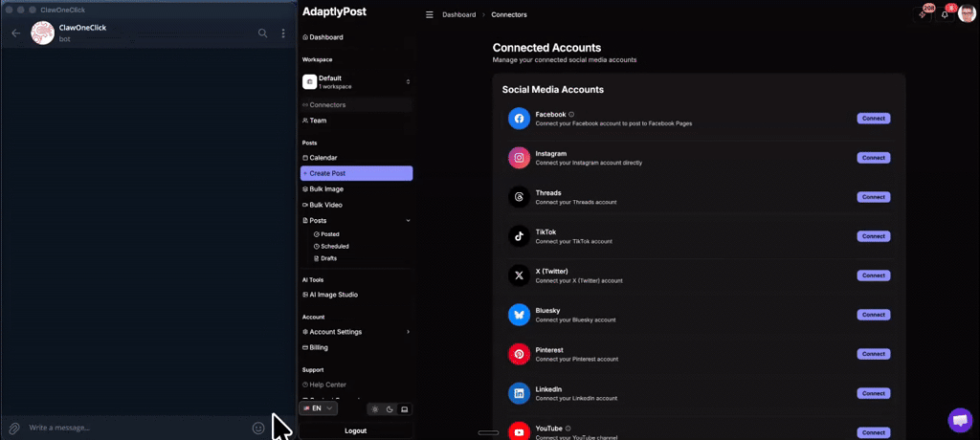Open the emoji picker in chat
The image size is (980, 440).
click(x=258, y=429)
